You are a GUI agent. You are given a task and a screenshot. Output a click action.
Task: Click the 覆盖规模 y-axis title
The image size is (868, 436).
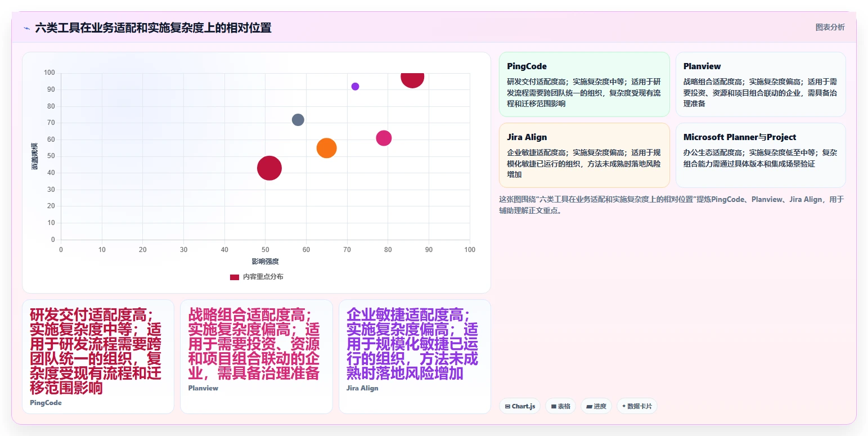point(34,156)
